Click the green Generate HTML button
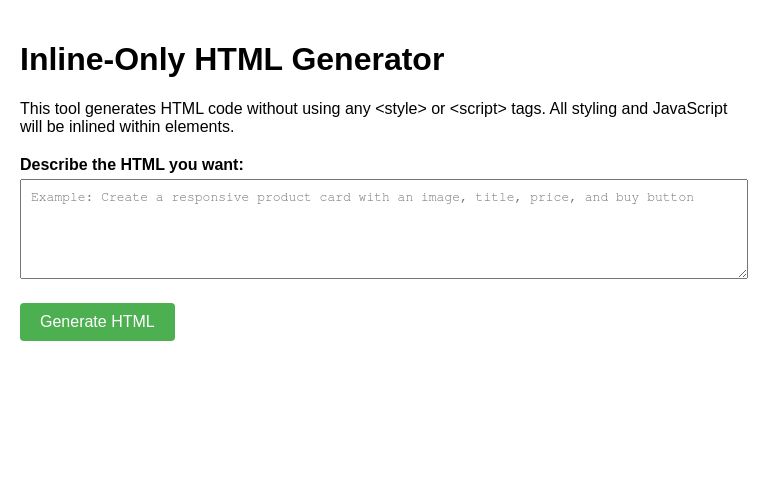This screenshot has height=480, width=768. tap(97, 322)
